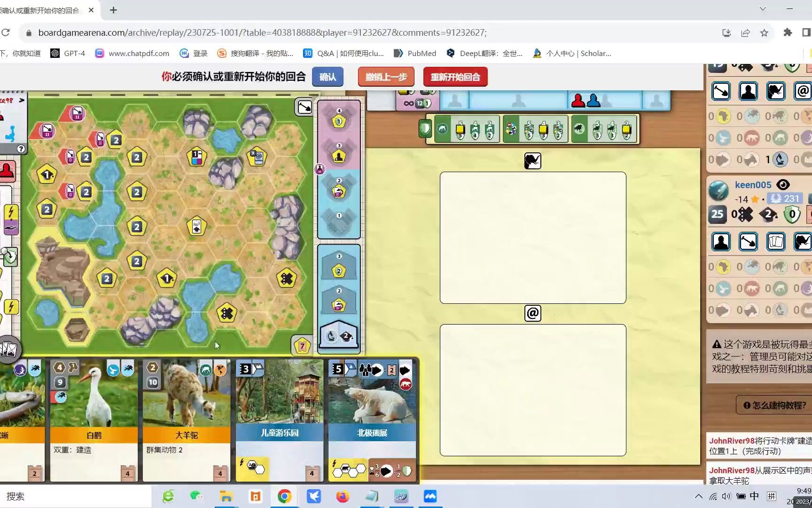The height and width of the screenshot is (508, 812).
Task: Click the 25 score badge for keen005
Action: [717, 214]
